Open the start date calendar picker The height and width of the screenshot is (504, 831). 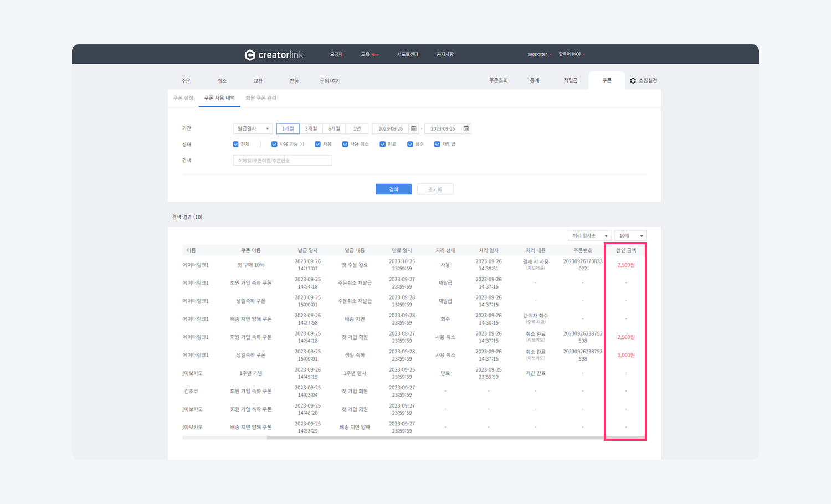[x=414, y=128]
